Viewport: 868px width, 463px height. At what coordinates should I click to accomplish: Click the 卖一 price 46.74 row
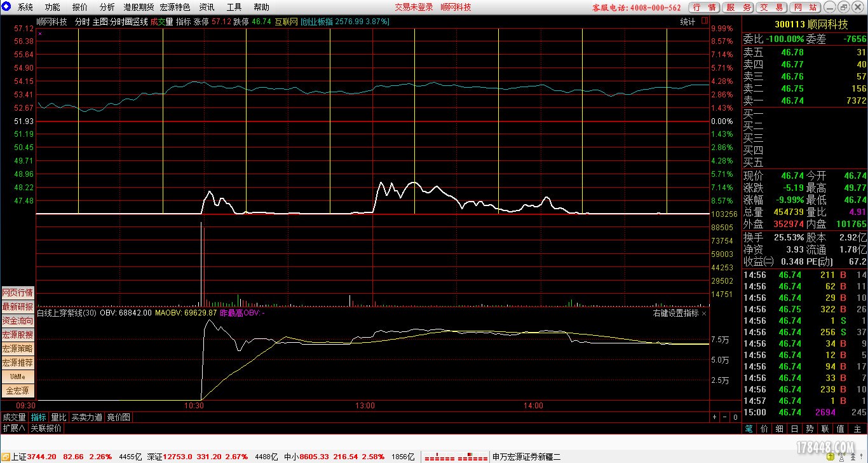coord(805,100)
